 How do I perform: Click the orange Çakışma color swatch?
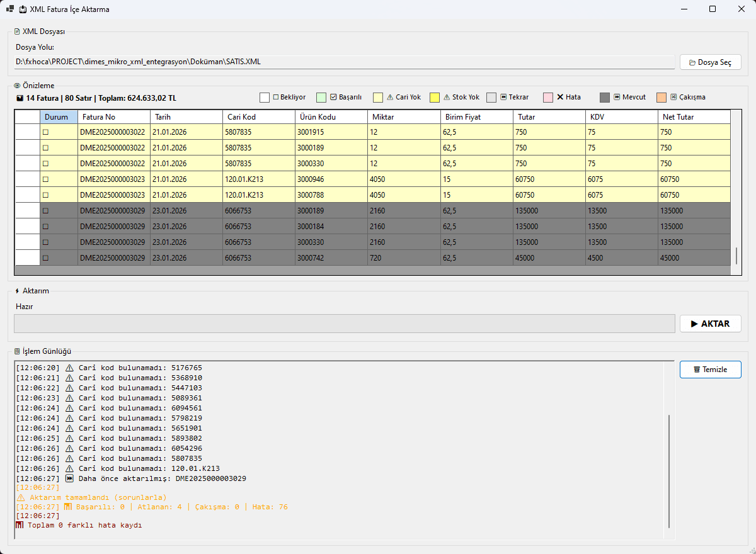click(x=661, y=98)
